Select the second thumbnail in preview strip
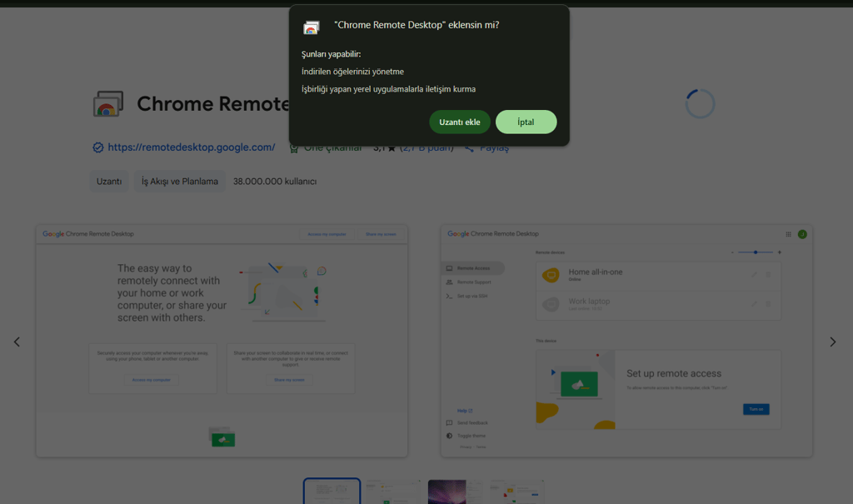The image size is (853, 504). (393, 492)
